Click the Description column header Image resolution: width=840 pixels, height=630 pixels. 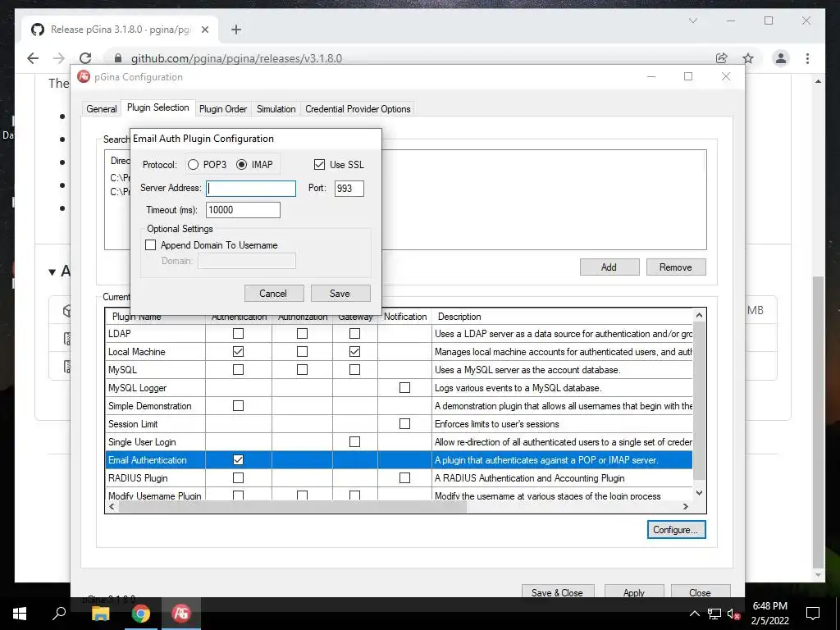click(x=459, y=317)
